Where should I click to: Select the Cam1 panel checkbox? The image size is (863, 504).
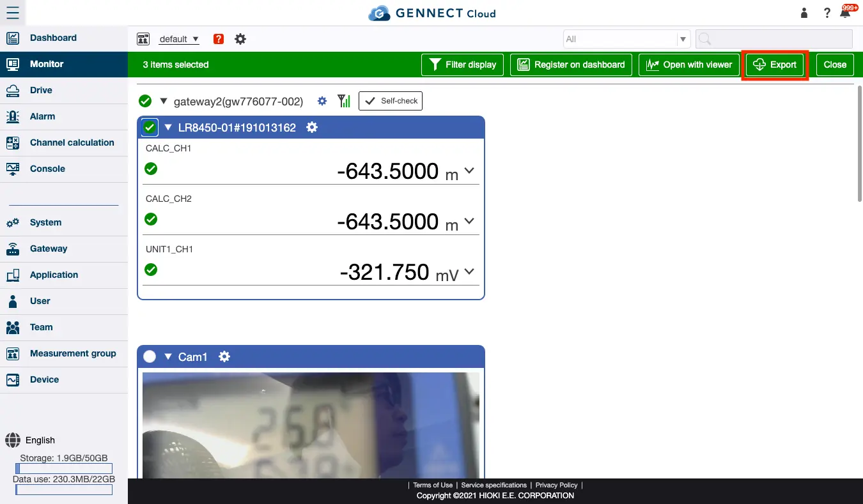pos(149,356)
